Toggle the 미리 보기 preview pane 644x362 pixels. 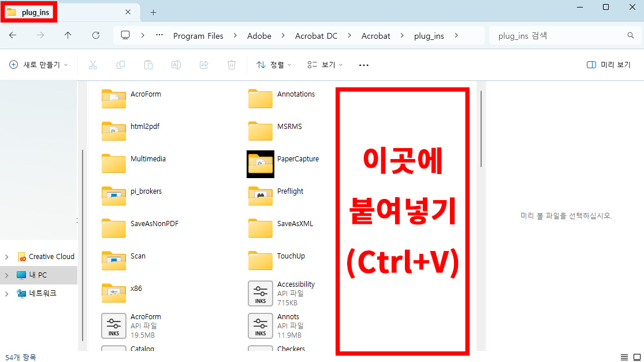[x=608, y=64]
